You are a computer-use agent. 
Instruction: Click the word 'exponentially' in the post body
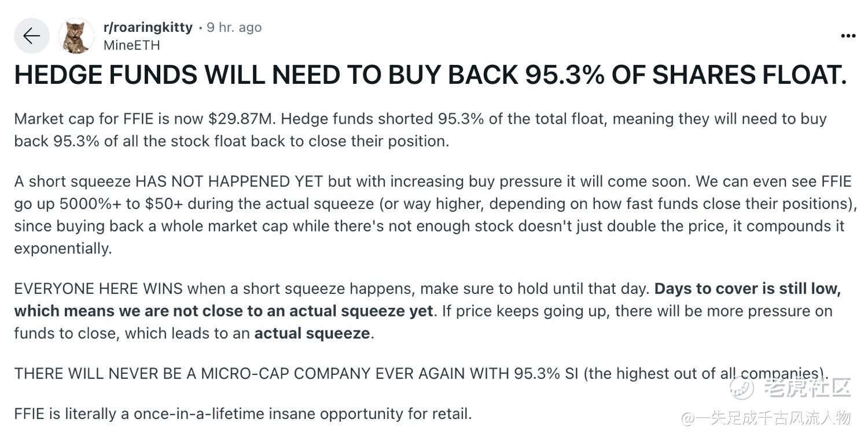tap(62, 248)
